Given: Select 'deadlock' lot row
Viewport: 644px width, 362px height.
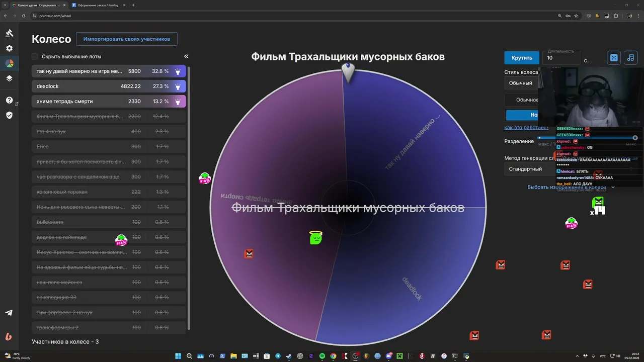Looking at the screenshot, I should (109, 86).
